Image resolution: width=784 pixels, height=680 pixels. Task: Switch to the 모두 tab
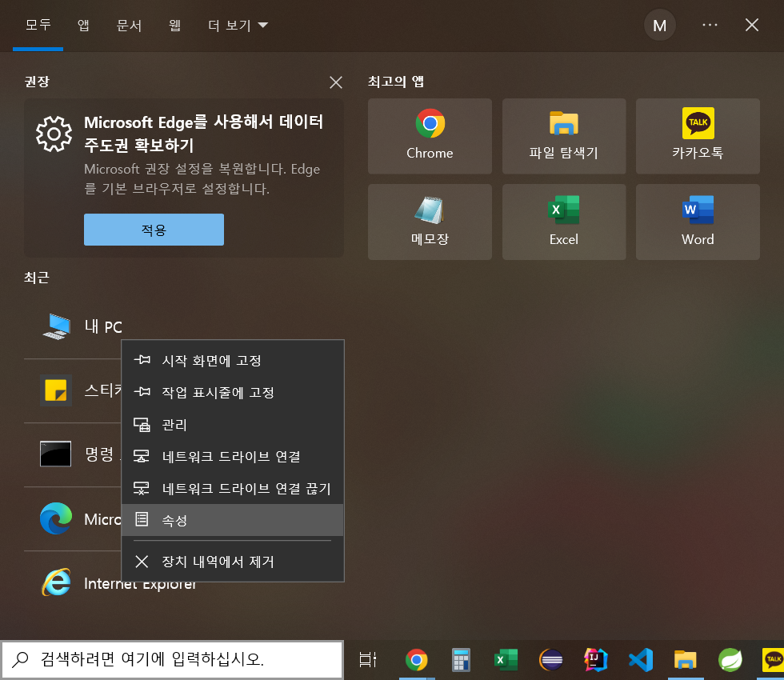point(38,25)
